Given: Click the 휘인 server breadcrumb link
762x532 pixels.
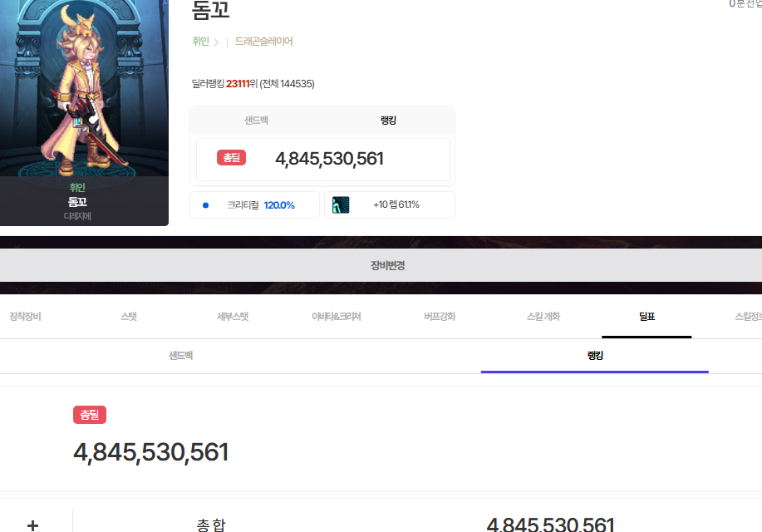Looking at the screenshot, I should [200, 42].
